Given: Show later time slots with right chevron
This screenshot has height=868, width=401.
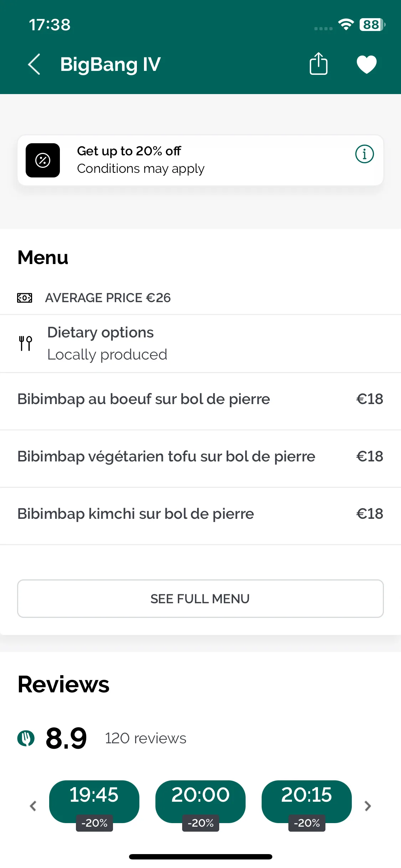Looking at the screenshot, I should 368,806.
